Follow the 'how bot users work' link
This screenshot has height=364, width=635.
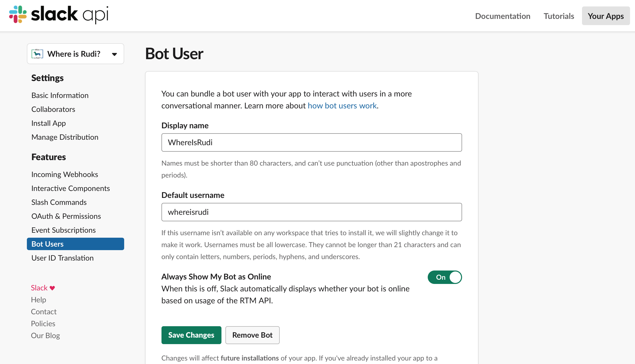pyautogui.click(x=342, y=106)
